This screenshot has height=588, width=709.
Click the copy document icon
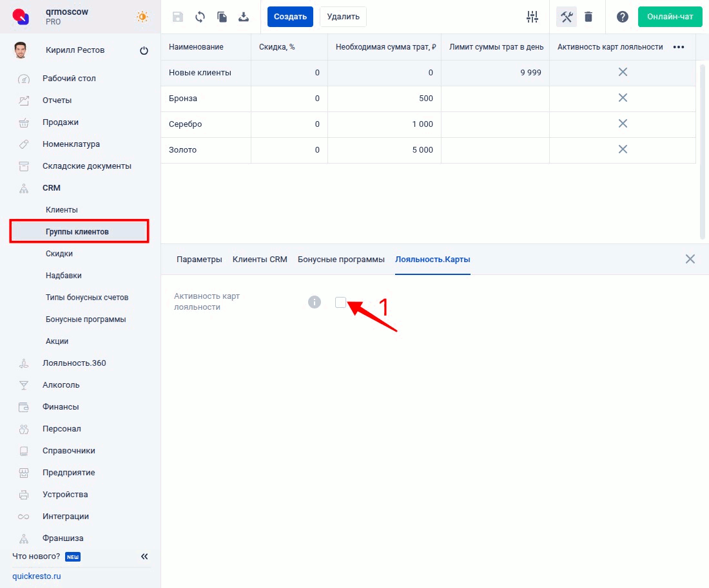(222, 17)
